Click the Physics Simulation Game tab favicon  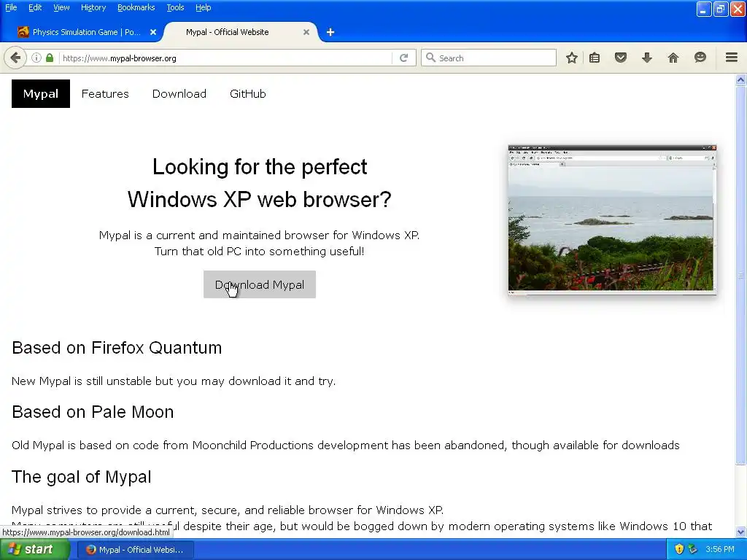[23, 32]
